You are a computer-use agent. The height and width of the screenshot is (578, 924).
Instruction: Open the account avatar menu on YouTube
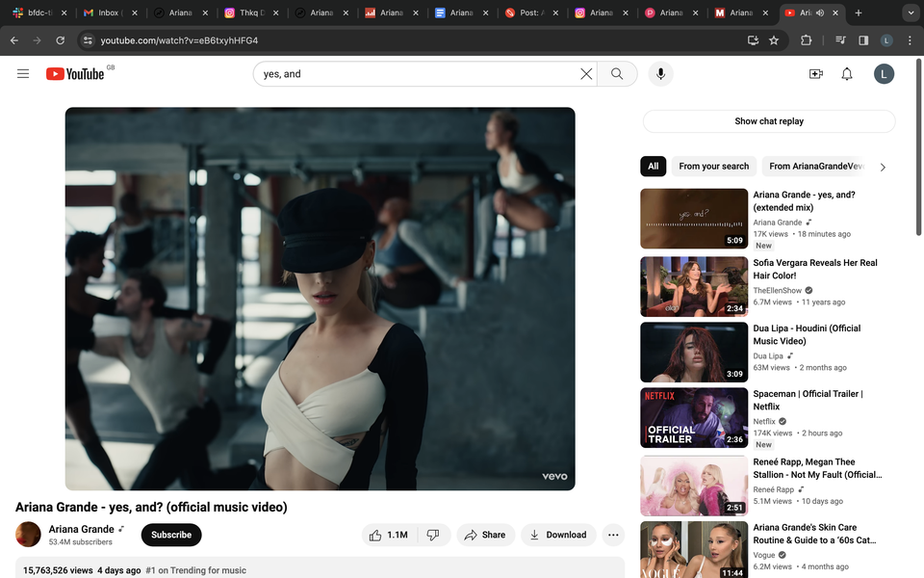coord(884,74)
